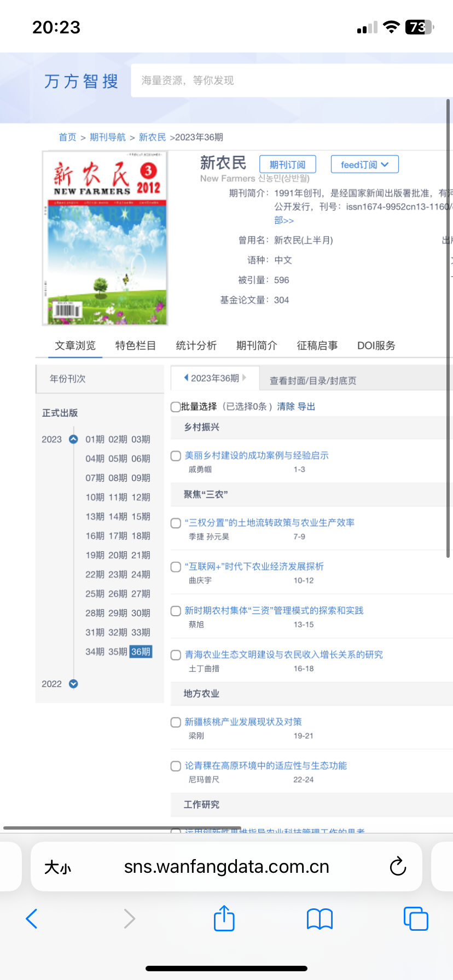
Task: Check the batch select checkbox
Action: point(176,407)
